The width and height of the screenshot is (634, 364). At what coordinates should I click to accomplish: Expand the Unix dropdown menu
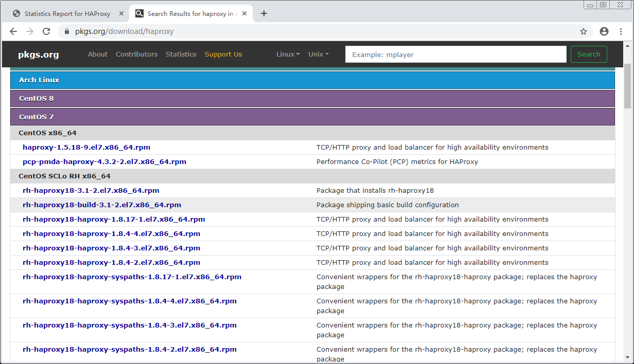tap(319, 54)
